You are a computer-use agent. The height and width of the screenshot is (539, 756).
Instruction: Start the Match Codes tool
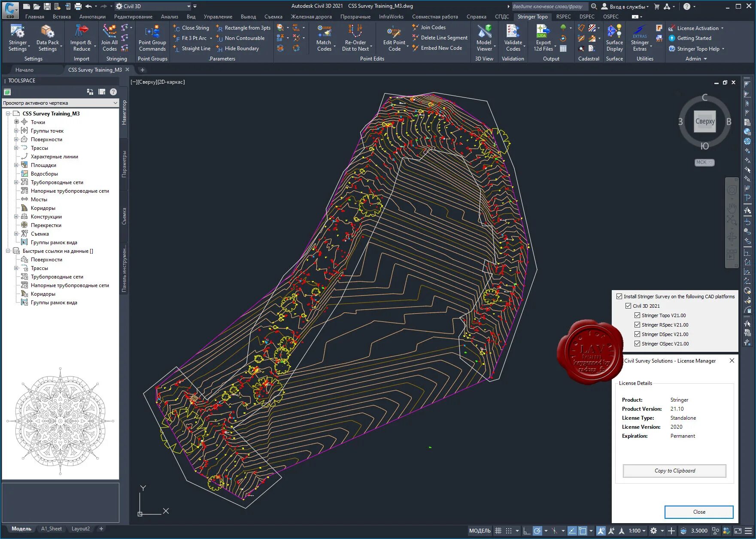(x=324, y=38)
